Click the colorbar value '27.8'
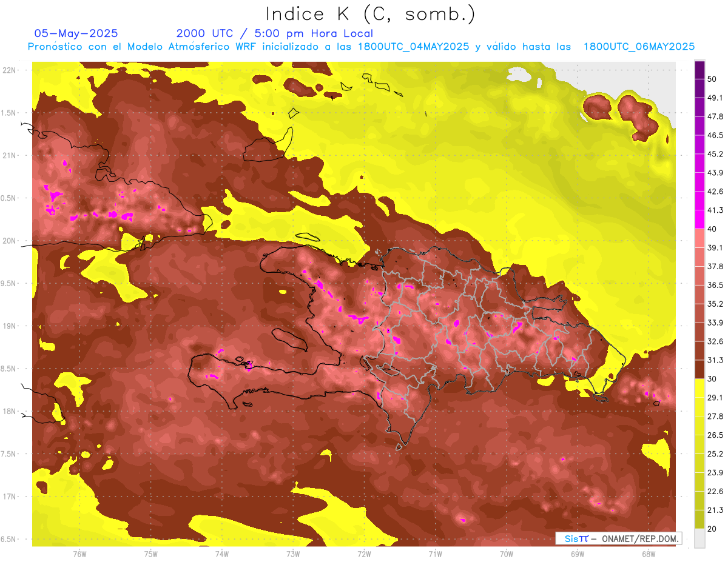Screen dimensions: 728x562 click(715, 416)
